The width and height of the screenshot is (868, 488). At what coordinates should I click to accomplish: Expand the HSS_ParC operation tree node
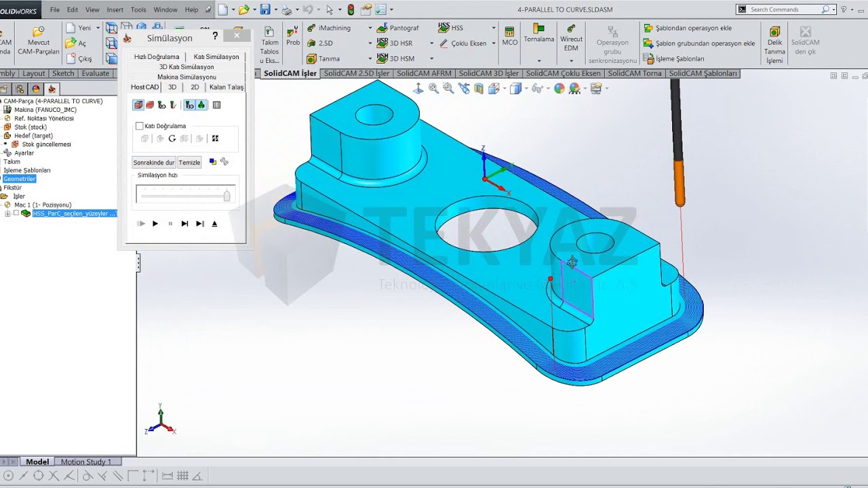tap(7, 213)
